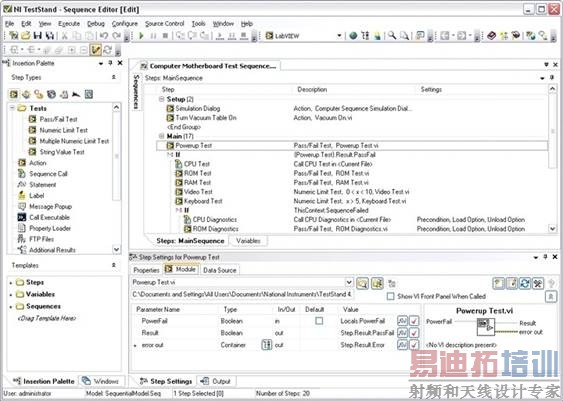The image size is (563, 401).
Task: Collapse the Tests folder in Insertion Palette
Action: coord(12,108)
